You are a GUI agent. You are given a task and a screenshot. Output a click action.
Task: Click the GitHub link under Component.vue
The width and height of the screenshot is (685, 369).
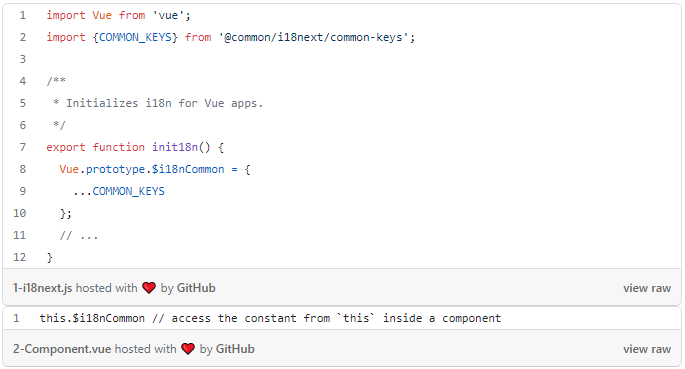[x=235, y=349]
